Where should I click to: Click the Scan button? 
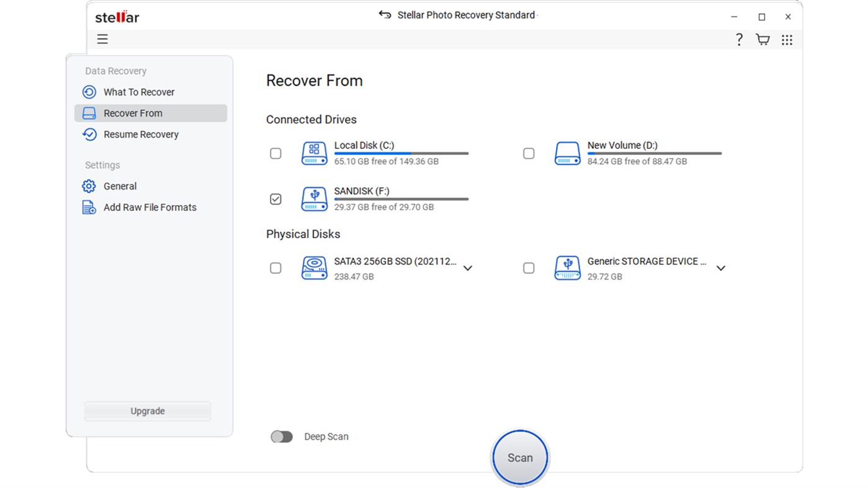tap(519, 458)
